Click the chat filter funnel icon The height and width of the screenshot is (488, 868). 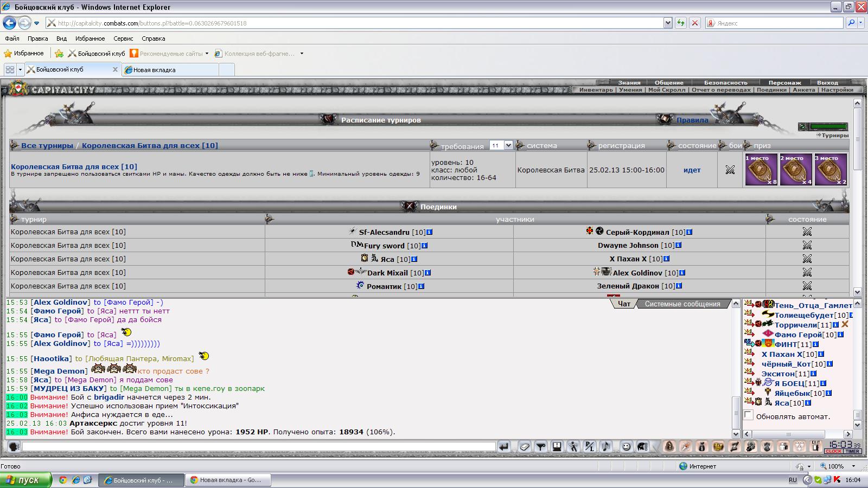(x=540, y=446)
